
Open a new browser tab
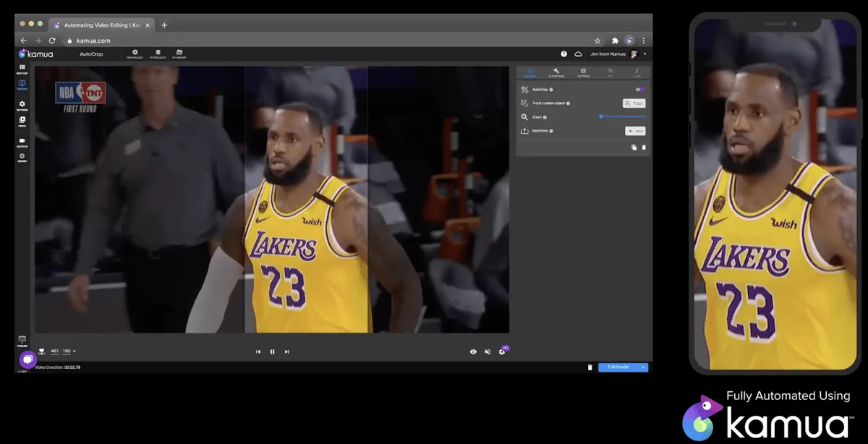pos(164,25)
